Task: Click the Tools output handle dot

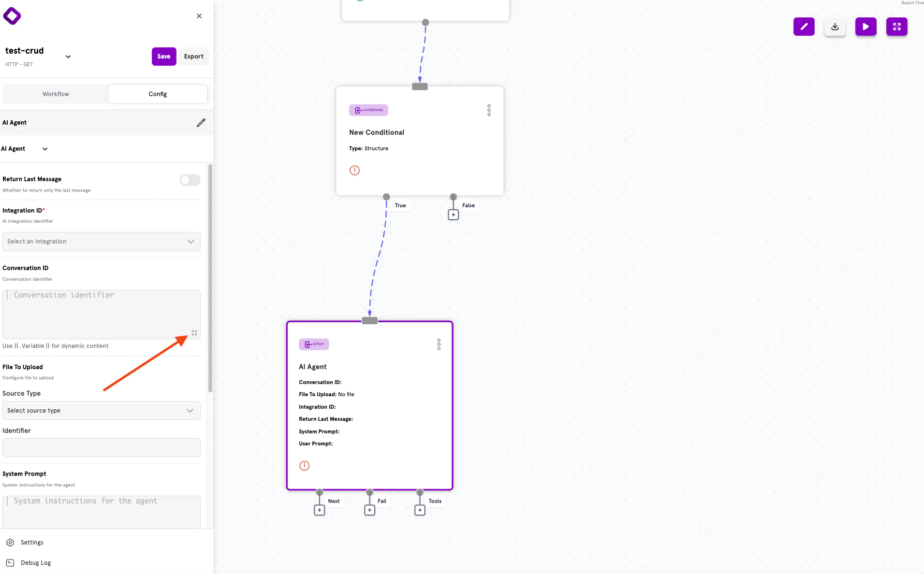Action: coord(420,492)
